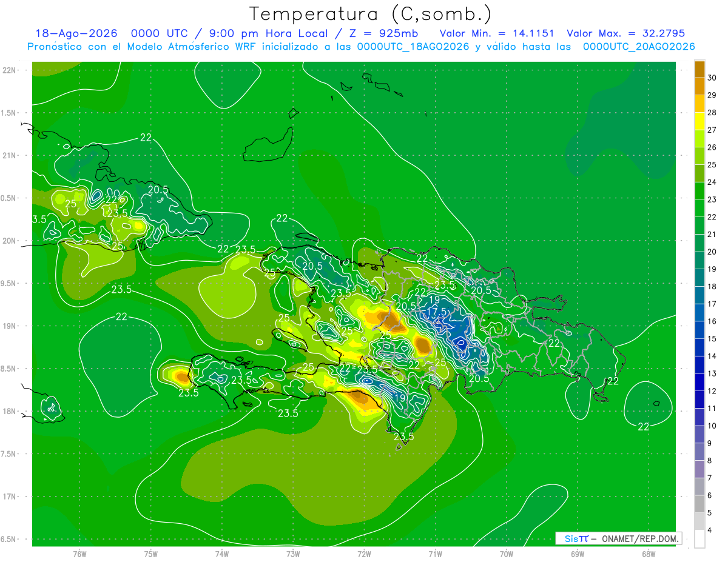
Task: Pick the orange legend segment between 29 and 30
Action: pyautogui.click(x=699, y=87)
